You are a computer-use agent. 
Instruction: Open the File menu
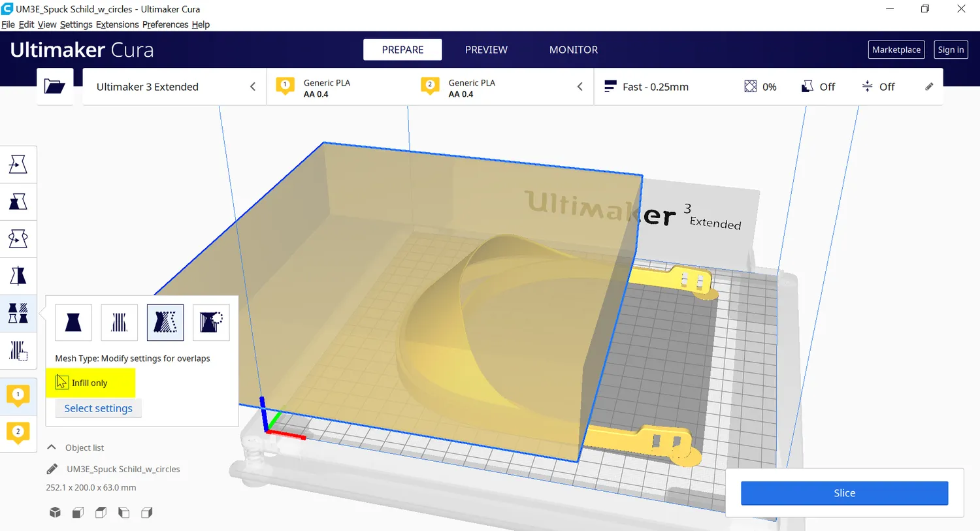pos(8,24)
